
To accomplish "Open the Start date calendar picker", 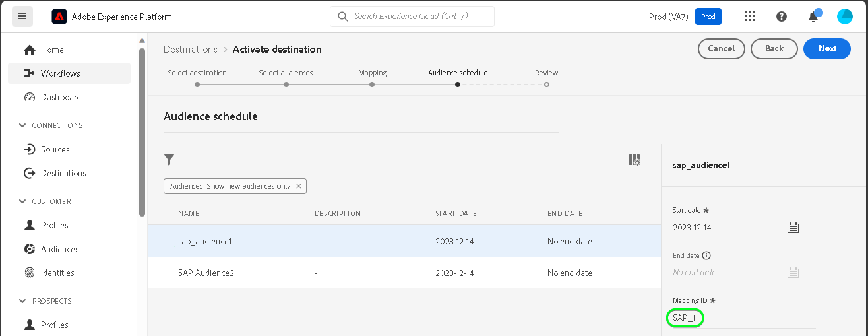I will click(793, 228).
